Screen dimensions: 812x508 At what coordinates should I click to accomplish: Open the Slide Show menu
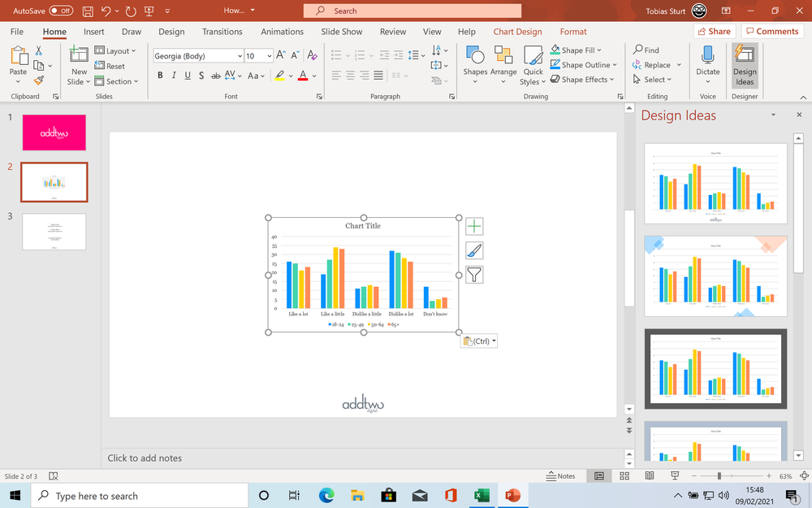(341, 31)
